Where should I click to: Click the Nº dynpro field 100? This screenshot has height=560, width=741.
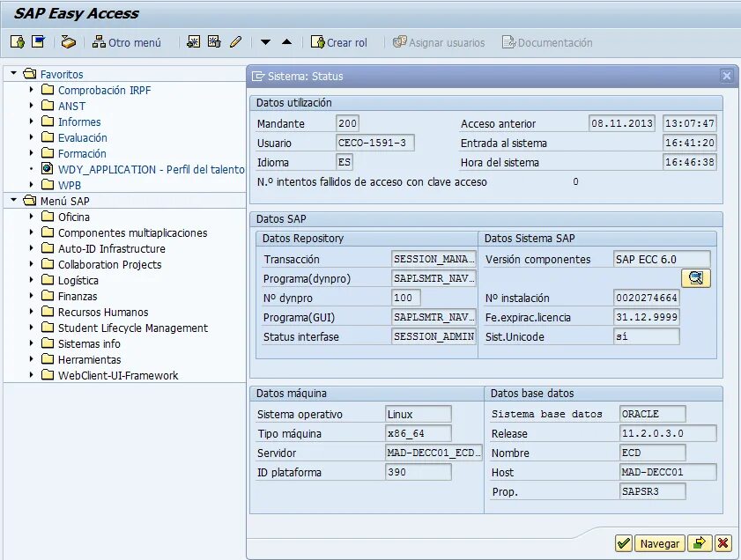pos(406,298)
